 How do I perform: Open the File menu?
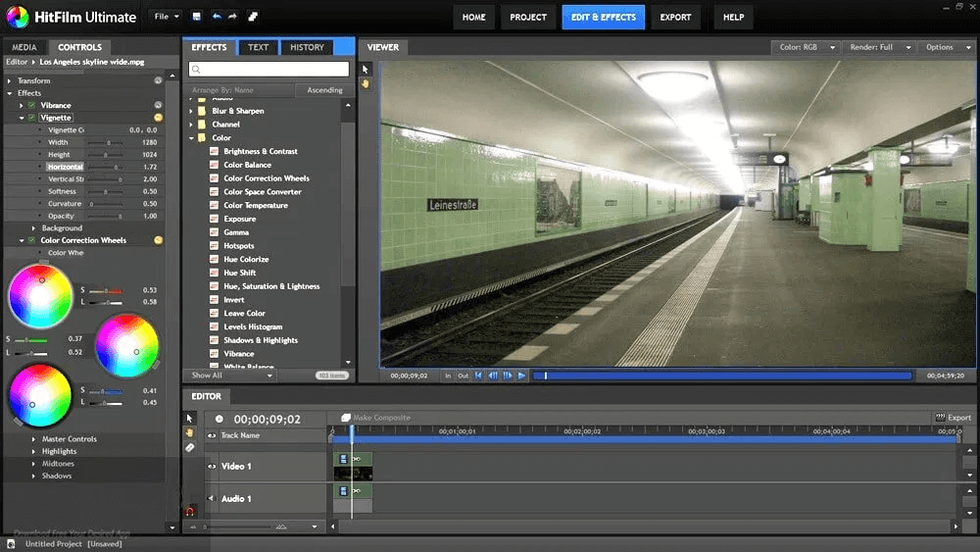point(167,17)
